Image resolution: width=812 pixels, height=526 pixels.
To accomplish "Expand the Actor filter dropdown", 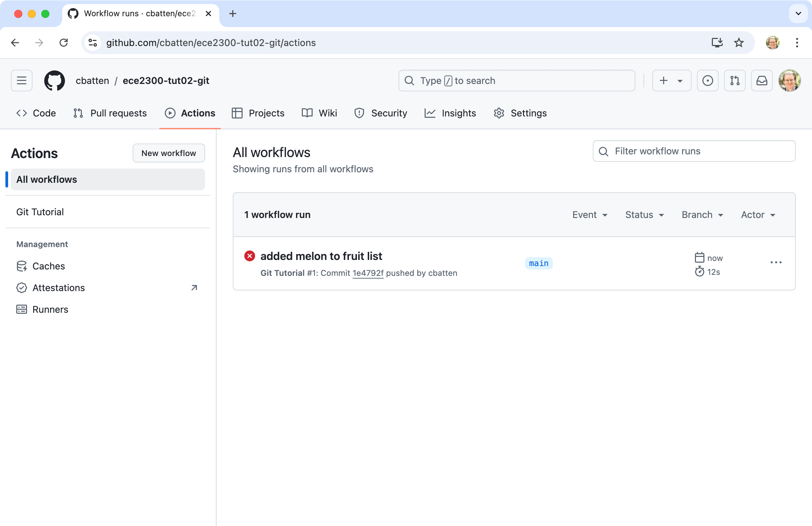I will (758, 215).
